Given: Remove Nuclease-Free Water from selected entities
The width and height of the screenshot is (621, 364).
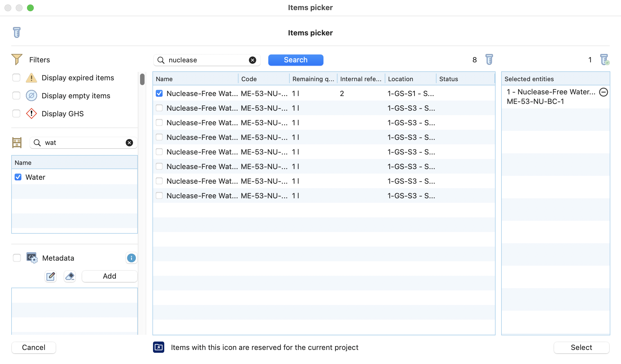Looking at the screenshot, I should point(603,92).
